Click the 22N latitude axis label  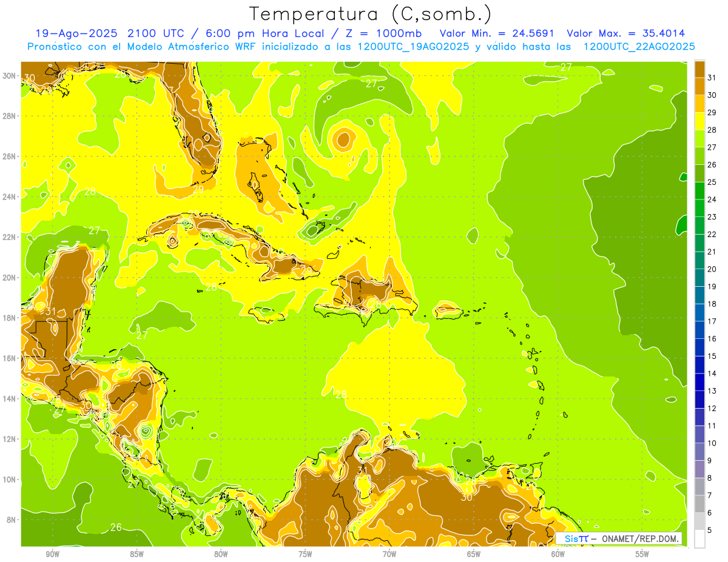[9, 237]
